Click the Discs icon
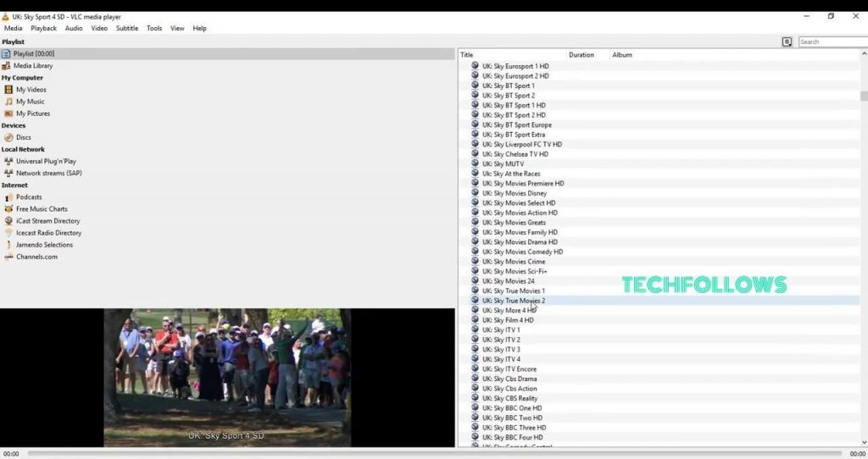 click(8, 137)
